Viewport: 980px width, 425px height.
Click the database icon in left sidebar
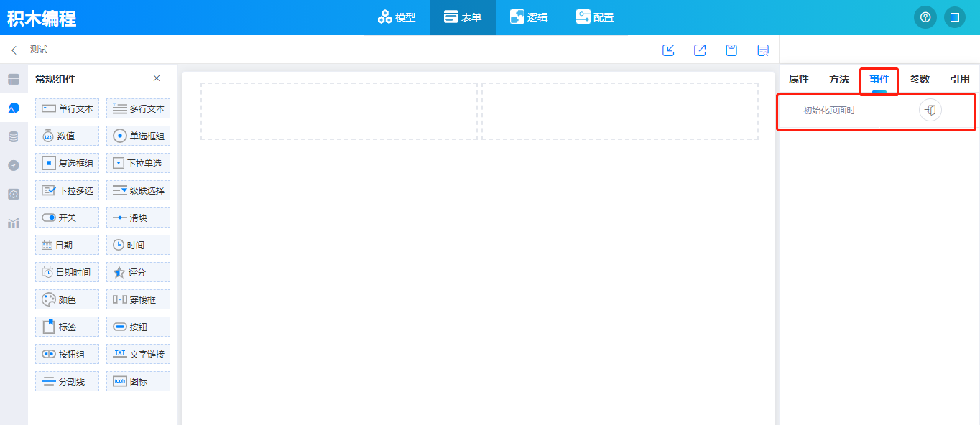click(14, 136)
